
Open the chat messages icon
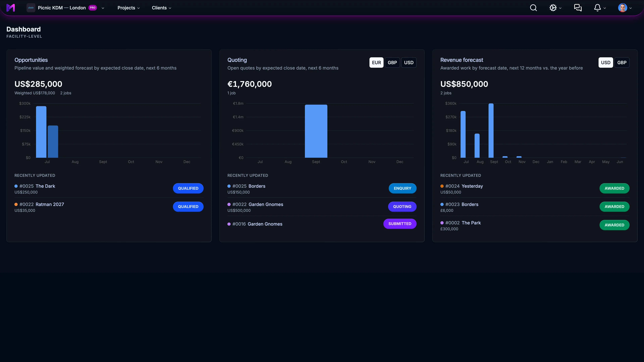coord(578,8)
